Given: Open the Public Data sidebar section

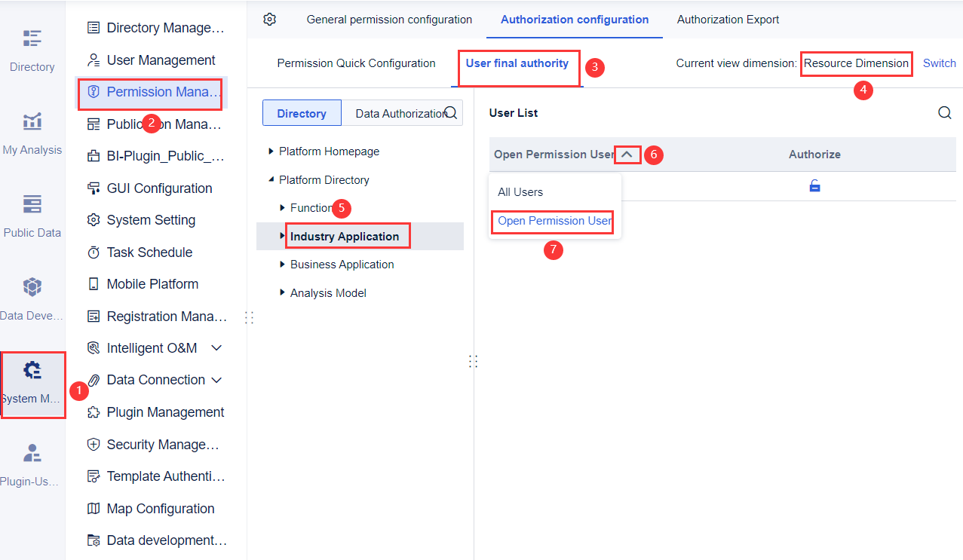Looking at the screenshot, I should [x=32, y=213].
